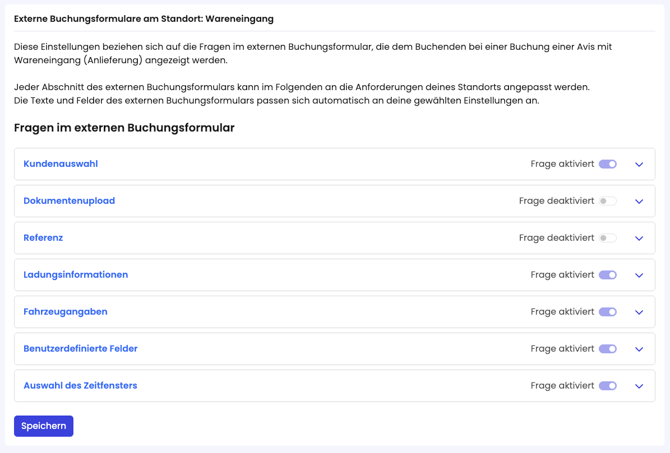Disable the Kundenauswahl question toggle
The image size is (670, 453).
(607, 164)
